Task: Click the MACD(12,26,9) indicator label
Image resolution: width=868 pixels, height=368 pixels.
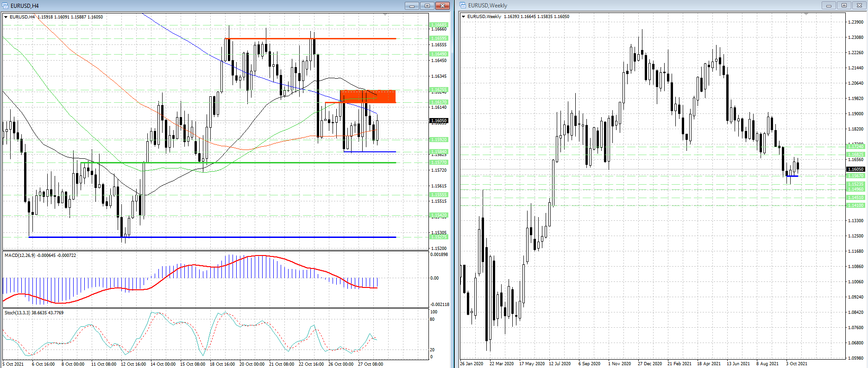Action: (40, 256)
